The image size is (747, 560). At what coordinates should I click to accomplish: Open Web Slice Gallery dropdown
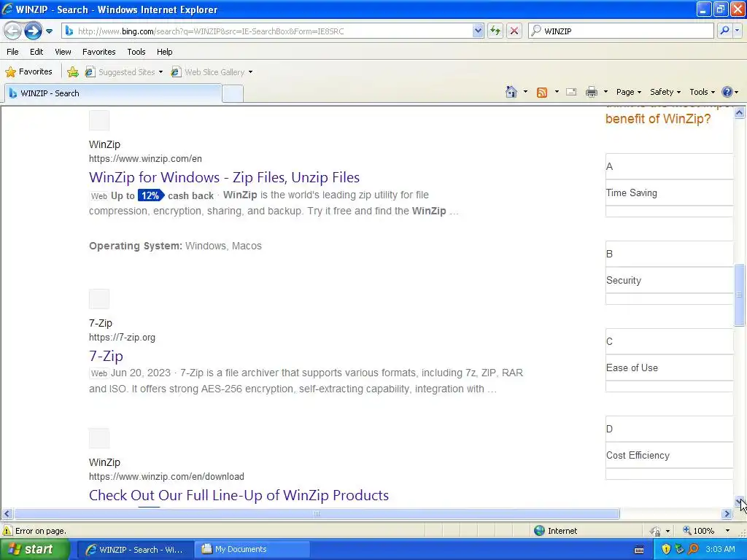pyautogui.click(x=212, y=72)
